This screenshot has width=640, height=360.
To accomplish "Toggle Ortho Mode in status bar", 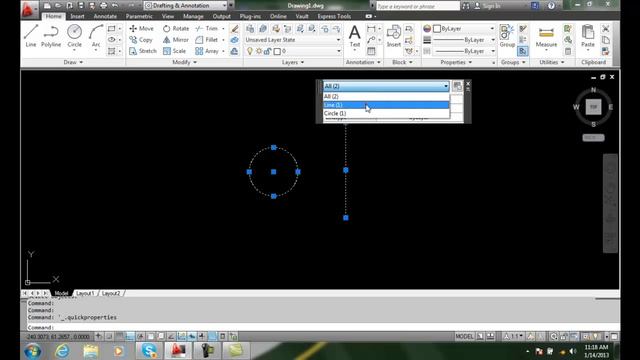I will click(x=130, y=336).
